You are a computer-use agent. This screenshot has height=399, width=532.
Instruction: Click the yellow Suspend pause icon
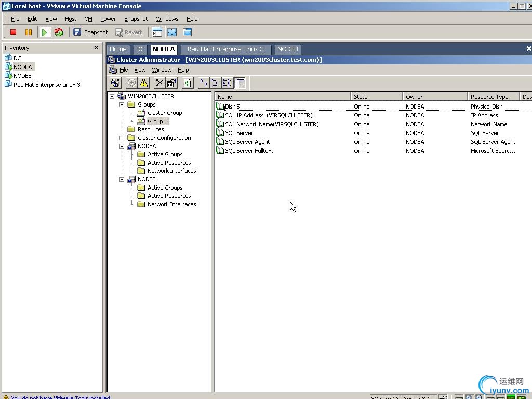(29, 32)
